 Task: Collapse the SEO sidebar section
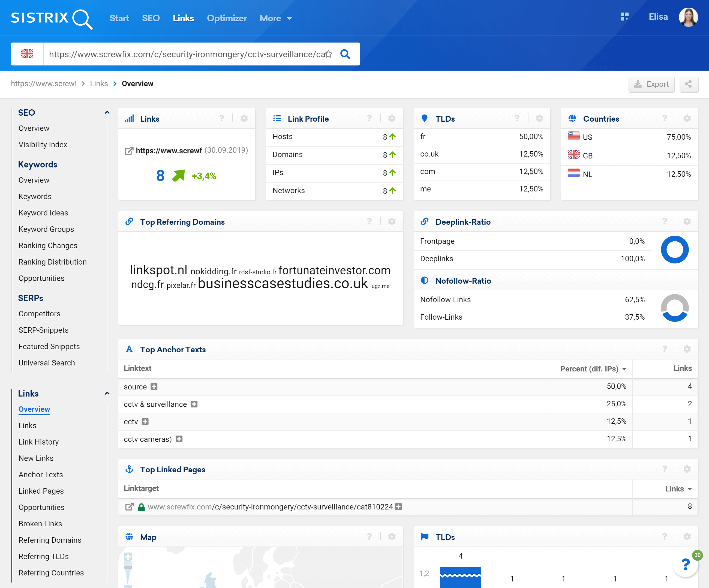107,112
